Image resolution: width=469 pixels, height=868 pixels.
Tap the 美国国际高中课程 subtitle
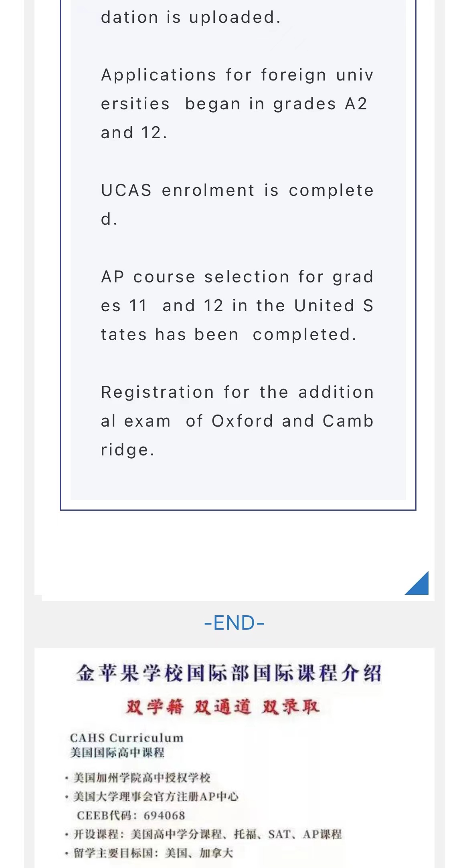(x=117, y=753)
